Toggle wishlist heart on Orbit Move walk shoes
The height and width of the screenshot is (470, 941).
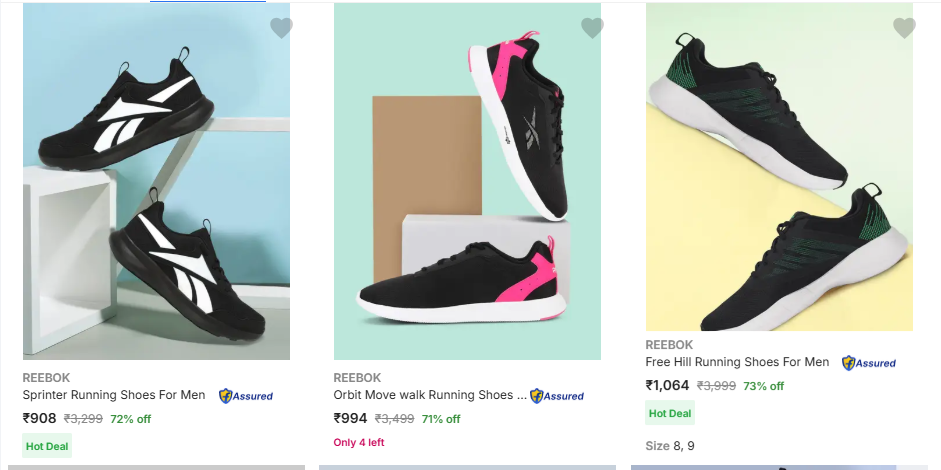[x=592, y=28]
